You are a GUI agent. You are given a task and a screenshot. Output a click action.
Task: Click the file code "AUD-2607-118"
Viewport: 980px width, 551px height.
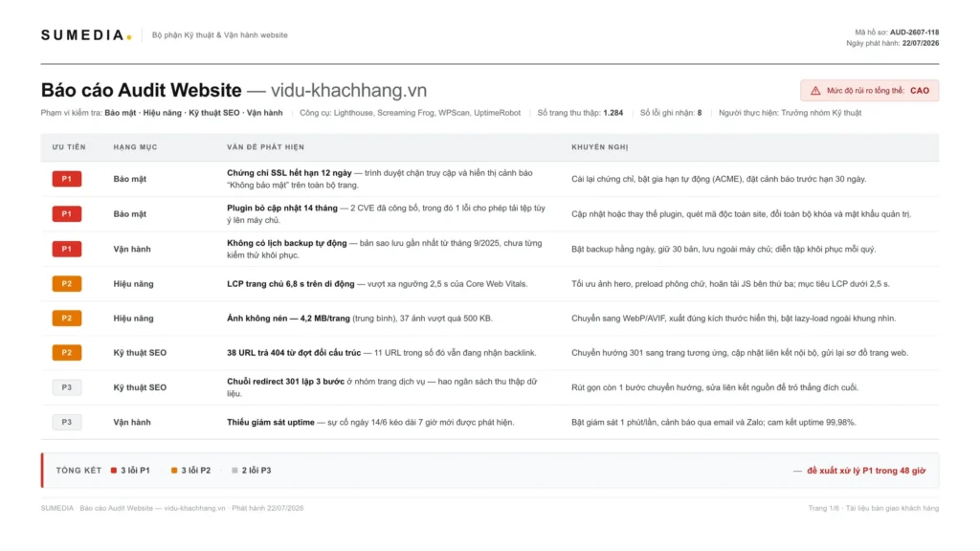[x=914, y=33]
